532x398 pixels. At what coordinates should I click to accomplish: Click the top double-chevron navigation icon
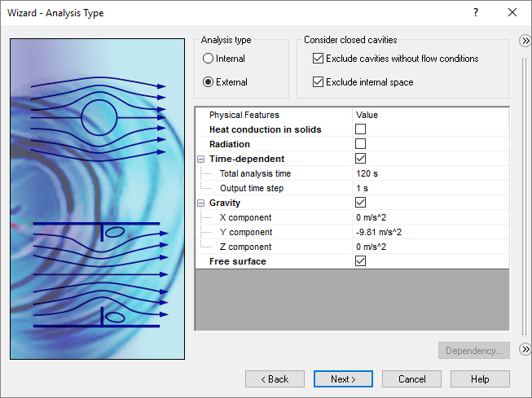tap(525, 42)
